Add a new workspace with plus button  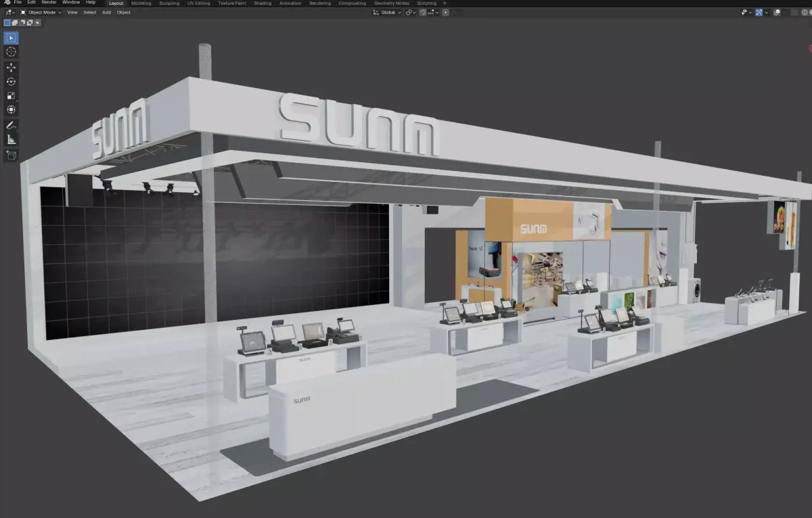click(x=445, y=3)
